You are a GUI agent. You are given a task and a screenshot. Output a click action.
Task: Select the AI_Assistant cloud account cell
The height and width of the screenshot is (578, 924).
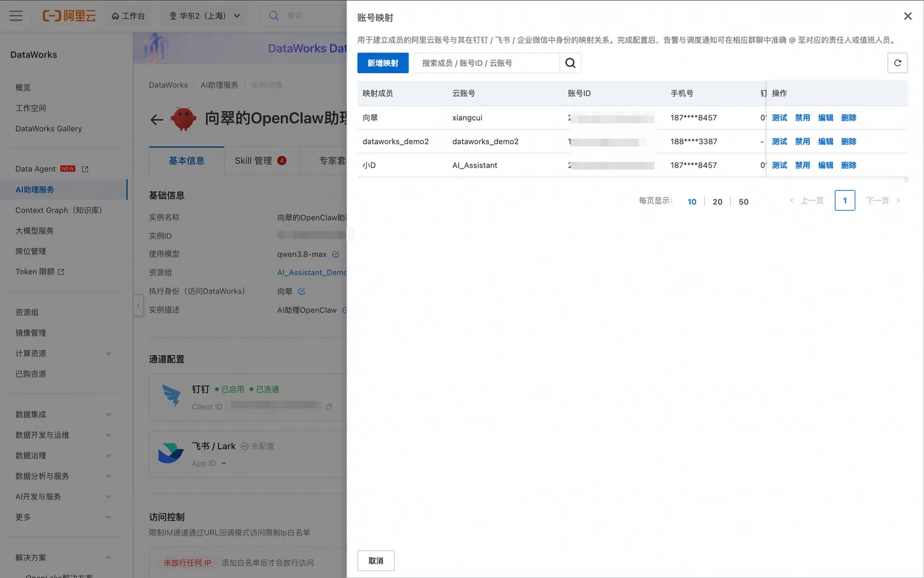click(x=475, y=165)
